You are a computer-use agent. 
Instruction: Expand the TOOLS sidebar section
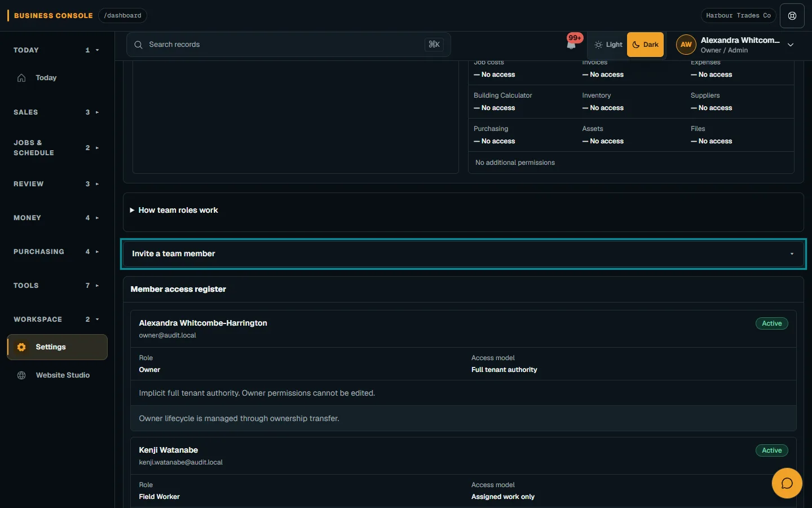[x=56, y=286]
